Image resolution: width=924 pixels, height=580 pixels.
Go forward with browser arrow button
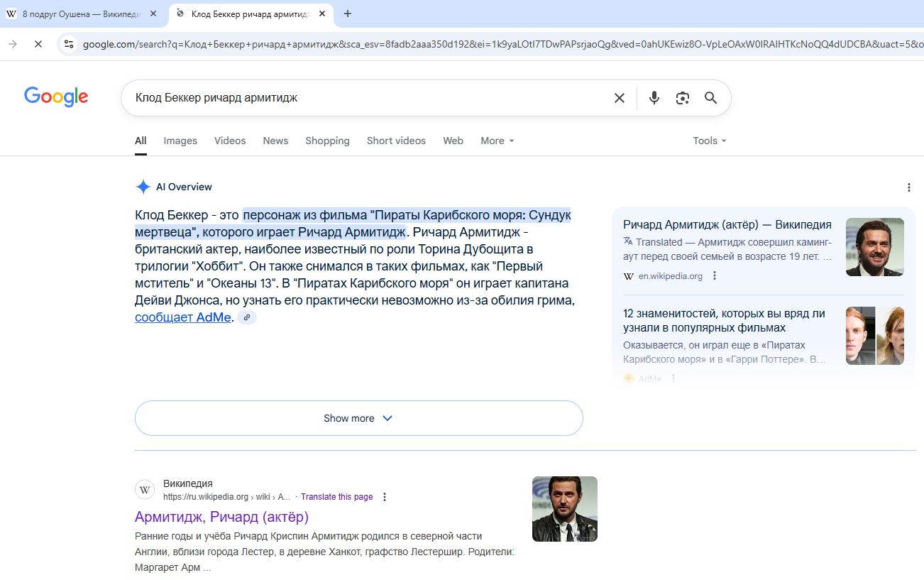coord(13,44)
